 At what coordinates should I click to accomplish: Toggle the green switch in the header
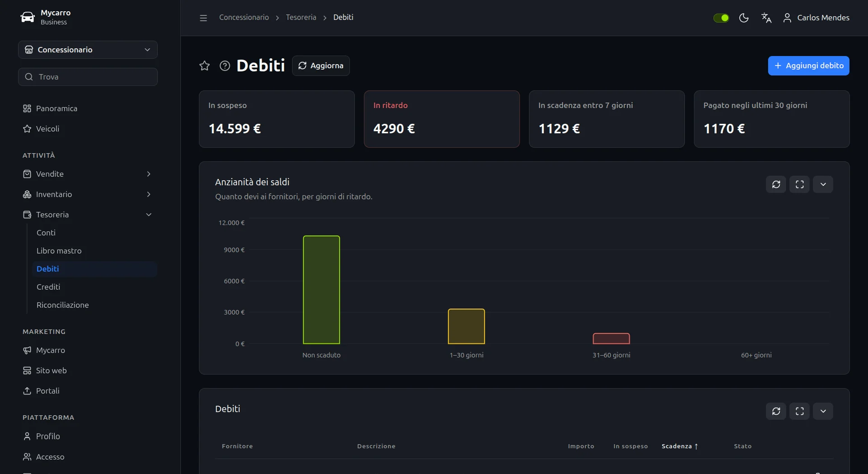tap(721, 18)
